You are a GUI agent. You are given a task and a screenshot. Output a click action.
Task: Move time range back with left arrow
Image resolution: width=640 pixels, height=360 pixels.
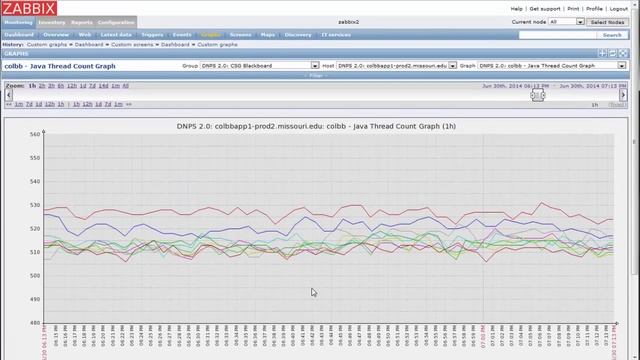click(9, 95)
